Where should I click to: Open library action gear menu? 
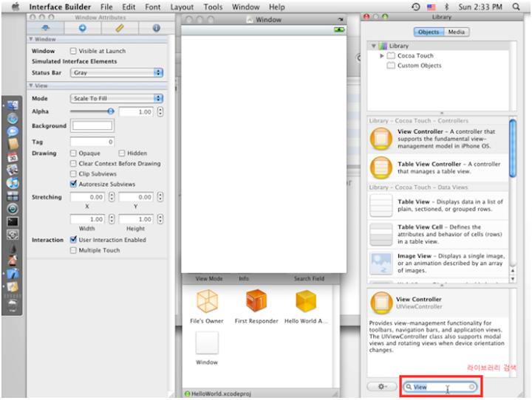click(x=382, y=387)
